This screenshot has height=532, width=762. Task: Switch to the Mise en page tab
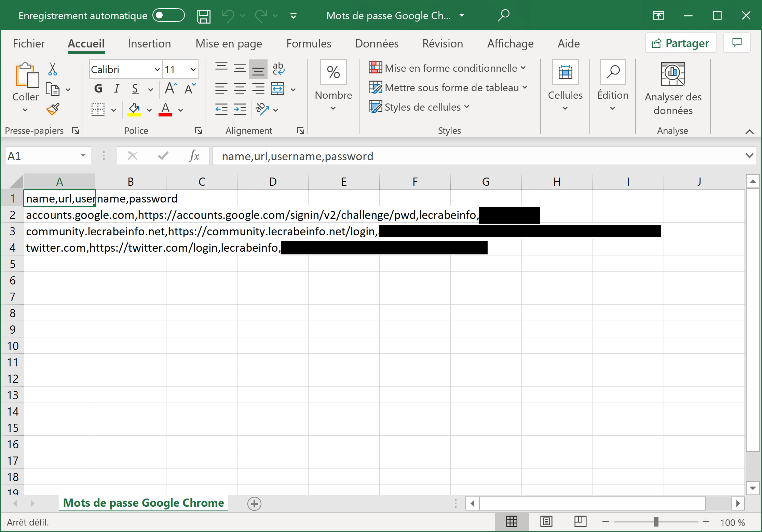[229, 44]
